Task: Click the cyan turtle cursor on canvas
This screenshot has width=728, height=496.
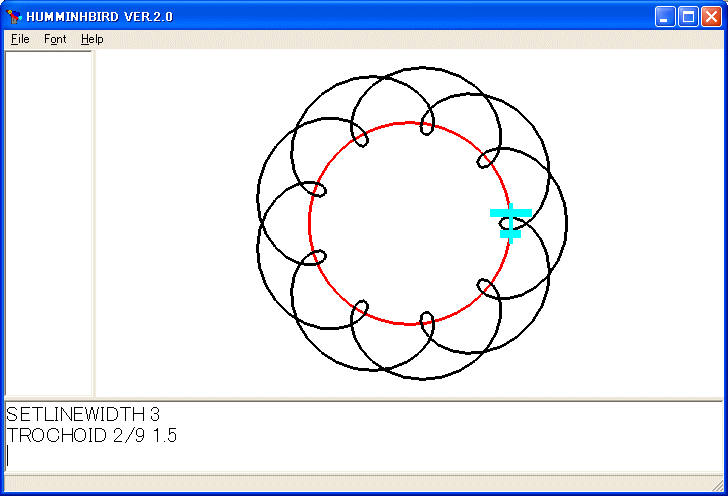Action: [511, 223]
